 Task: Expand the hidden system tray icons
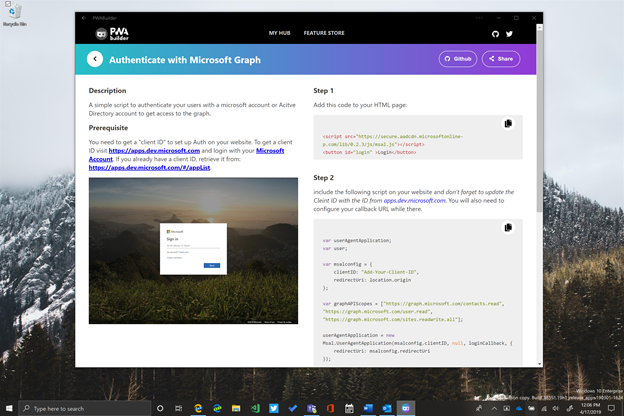(494, 408)
